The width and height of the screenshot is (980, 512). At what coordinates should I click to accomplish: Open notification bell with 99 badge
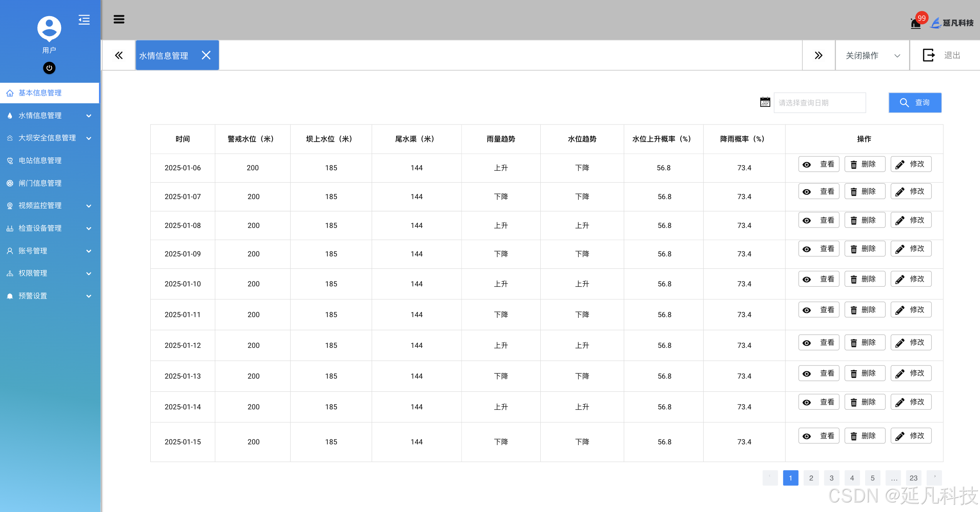coord(916,23)
